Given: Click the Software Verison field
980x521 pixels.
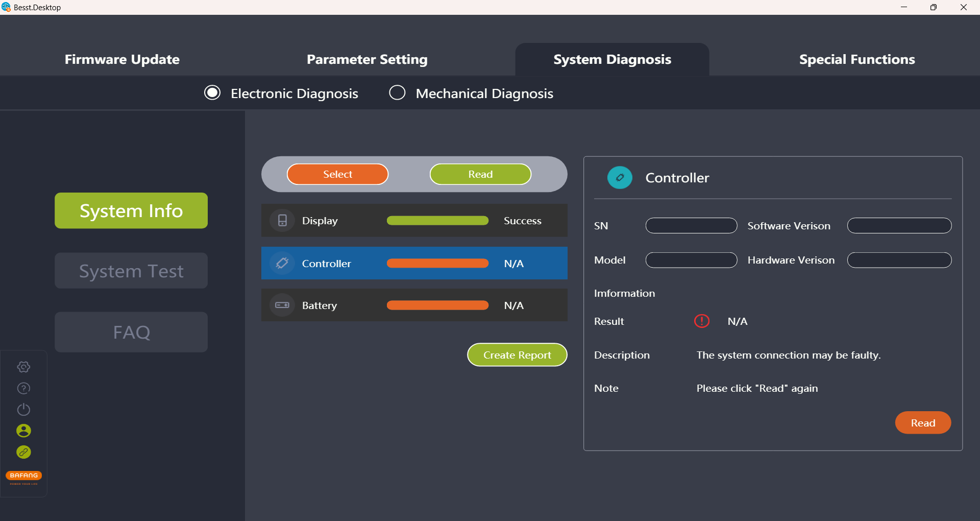Looking at the screenshot, I should tap(899, 225).
